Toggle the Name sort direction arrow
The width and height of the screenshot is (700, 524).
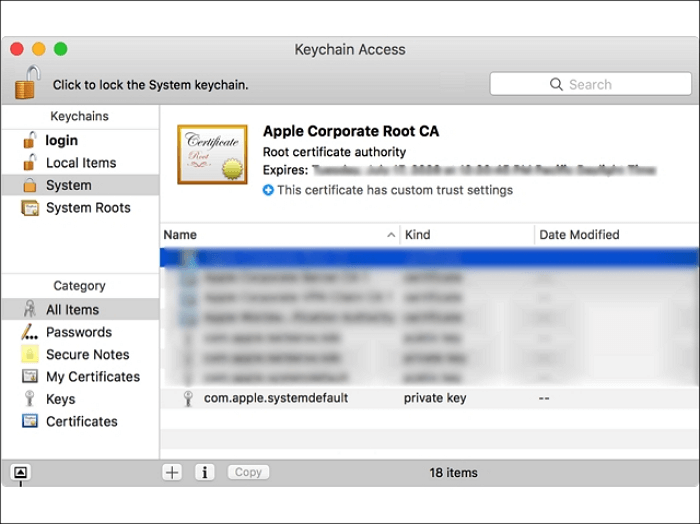click(x=391, y=235)
